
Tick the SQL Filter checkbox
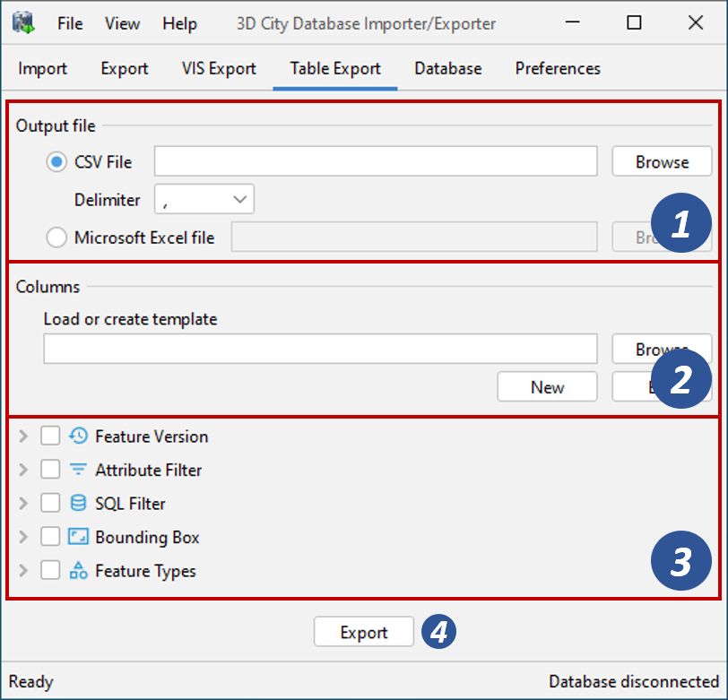[50, 503]
